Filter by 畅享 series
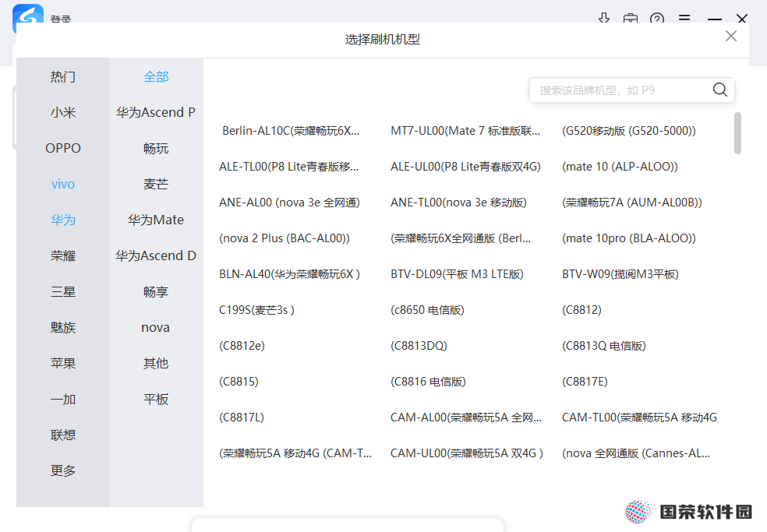767x532 pixels. (x=156, y=292)
